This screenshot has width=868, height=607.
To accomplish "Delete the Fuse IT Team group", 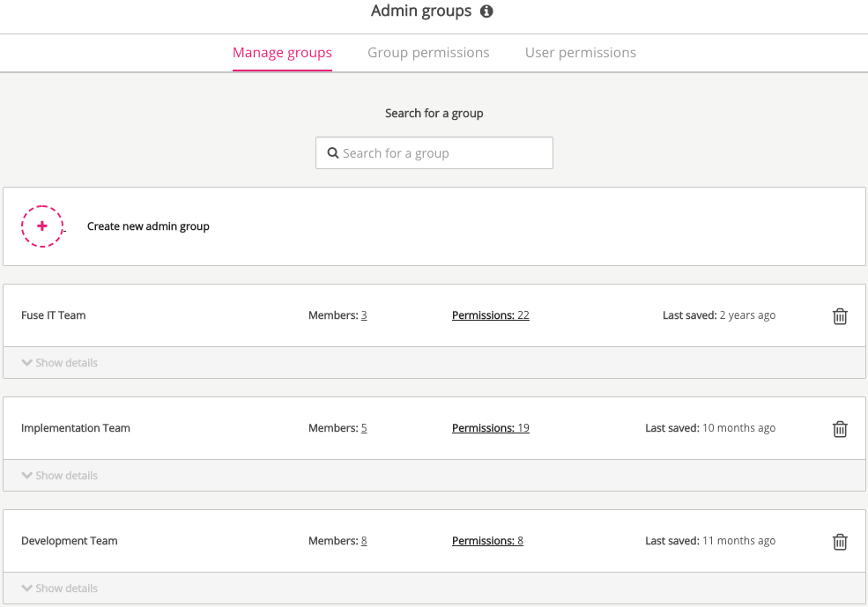I will pyautogui.click(x=840, y=316).
